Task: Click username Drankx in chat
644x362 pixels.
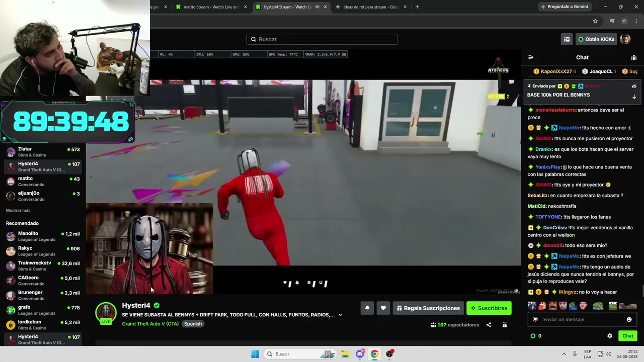Action: tap(544, 149)
